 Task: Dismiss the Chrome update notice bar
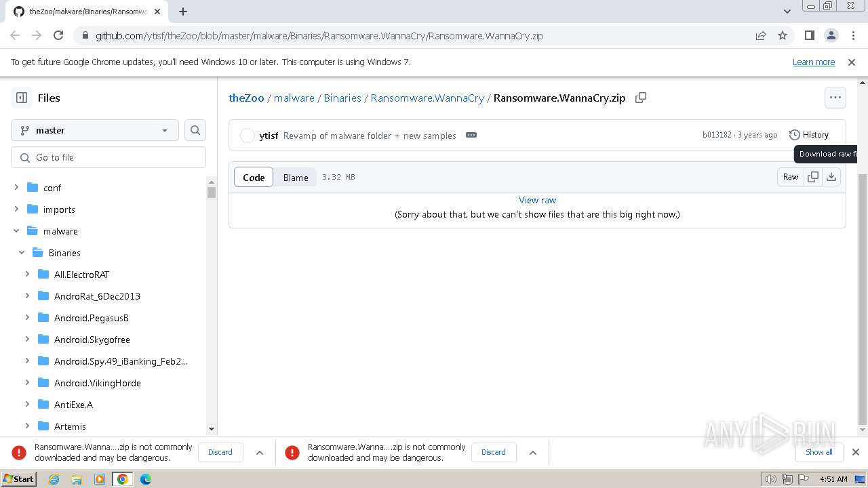click(x=852, y=62)
